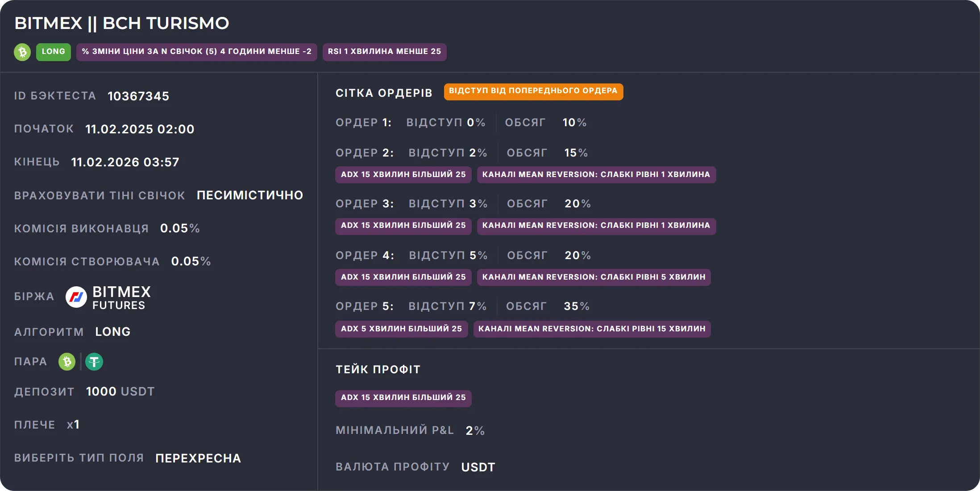Click orange Відступ від попереднього ордера badge
The height and width of the screenshot is (491, 980).
pyautogui.click(x=533, y=91)
